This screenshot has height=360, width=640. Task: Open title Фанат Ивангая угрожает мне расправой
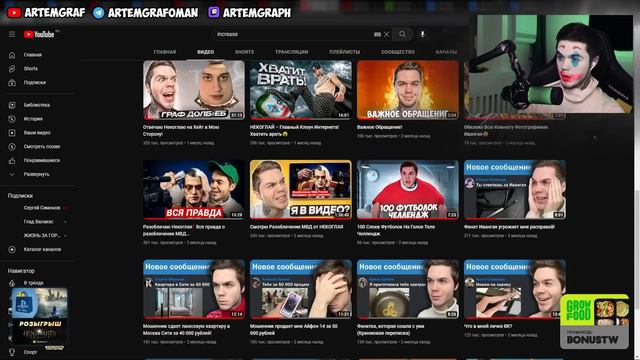[509, 227]
